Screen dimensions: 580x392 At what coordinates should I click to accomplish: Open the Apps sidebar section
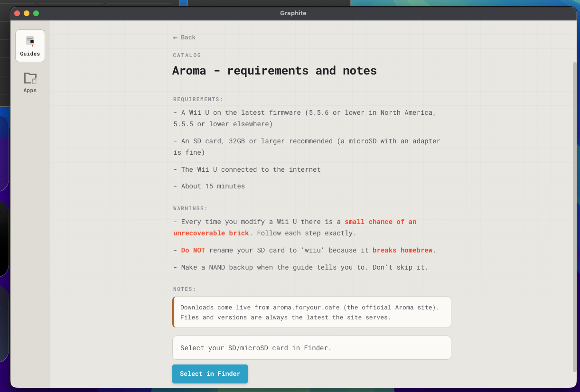pyautogui.click(x=30, y=82)
